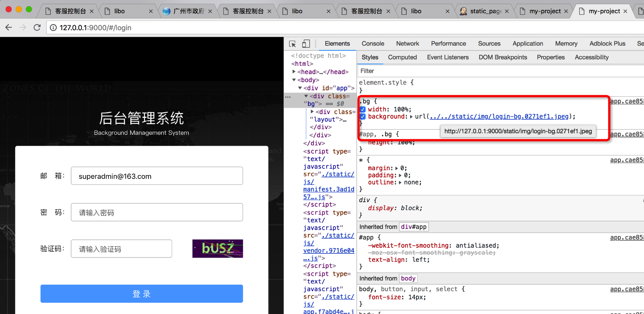Switch to the 广州市政府 browser tab
This screenshot has width=644, height=314.
(x=188, y=11)
